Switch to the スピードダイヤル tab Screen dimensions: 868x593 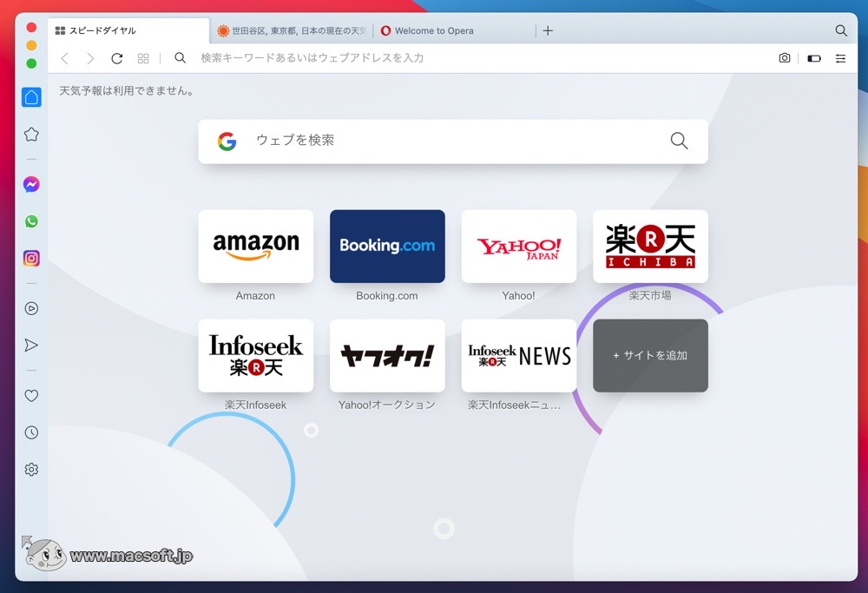[x=128, y=30]
